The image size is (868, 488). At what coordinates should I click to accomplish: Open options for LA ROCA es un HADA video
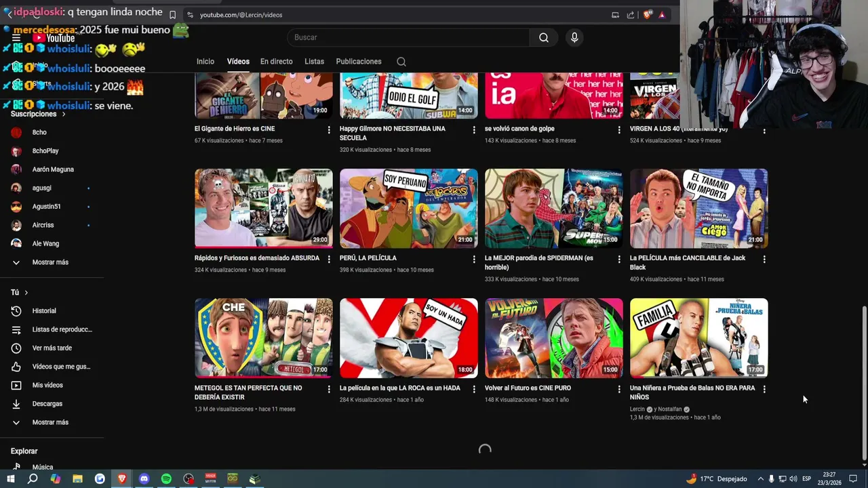(x=474, y=389)
